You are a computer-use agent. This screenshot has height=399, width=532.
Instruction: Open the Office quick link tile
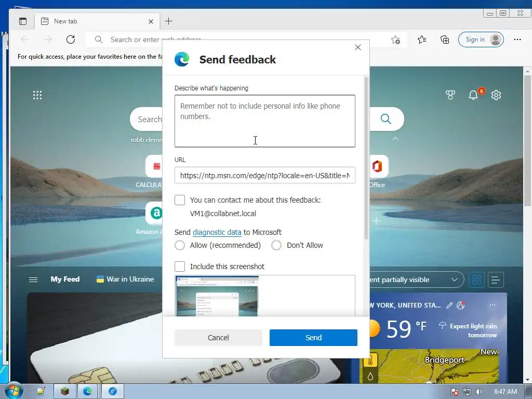point(377,167)
